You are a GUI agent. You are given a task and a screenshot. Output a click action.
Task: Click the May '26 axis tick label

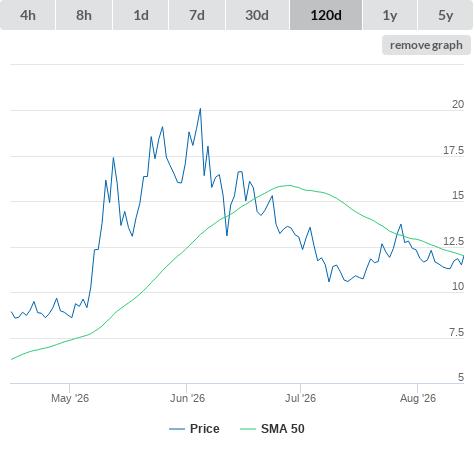(70, 398)
